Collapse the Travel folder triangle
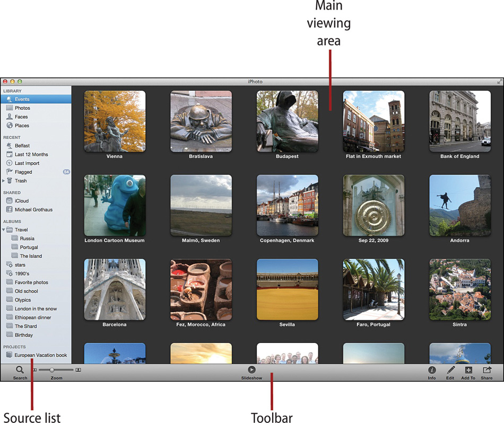The image size is (504, 423). click(3, 230)
